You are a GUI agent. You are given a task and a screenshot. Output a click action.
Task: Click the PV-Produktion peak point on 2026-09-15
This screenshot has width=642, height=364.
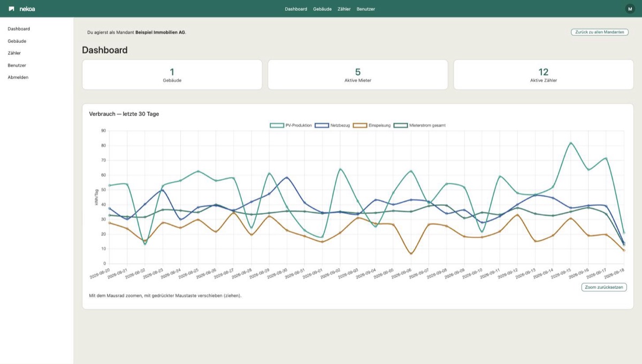tap(571, 143)
